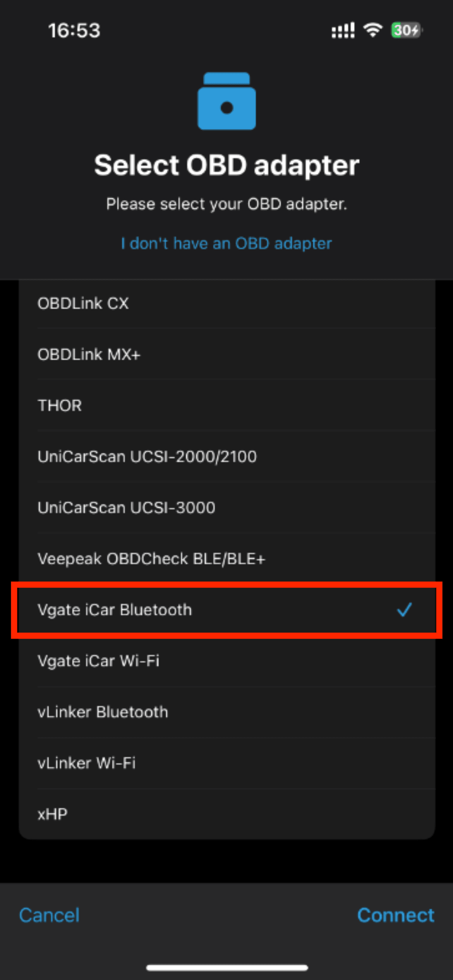Select OBDLink MX+ adapter

pyautogui.click(x=227, y=354)
